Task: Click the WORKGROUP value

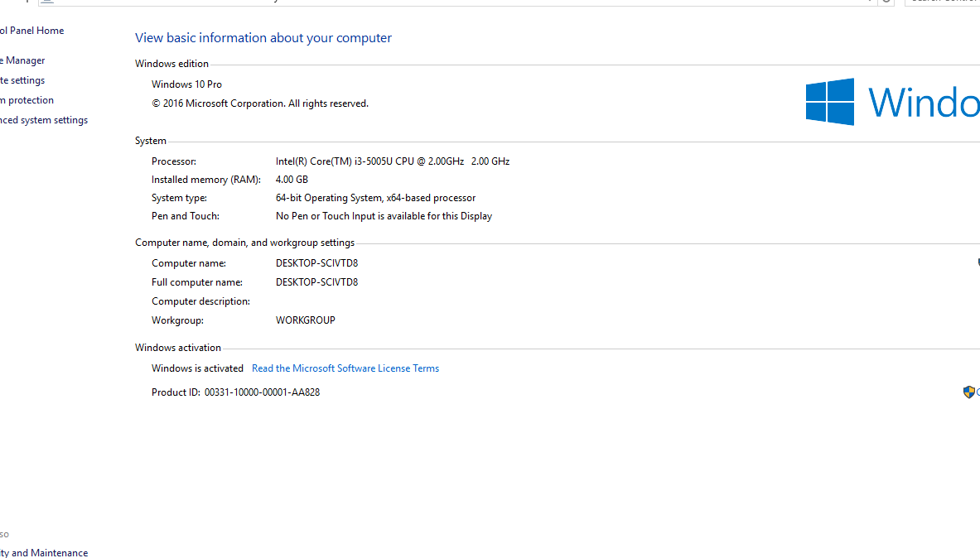Action: click(305, 320)
